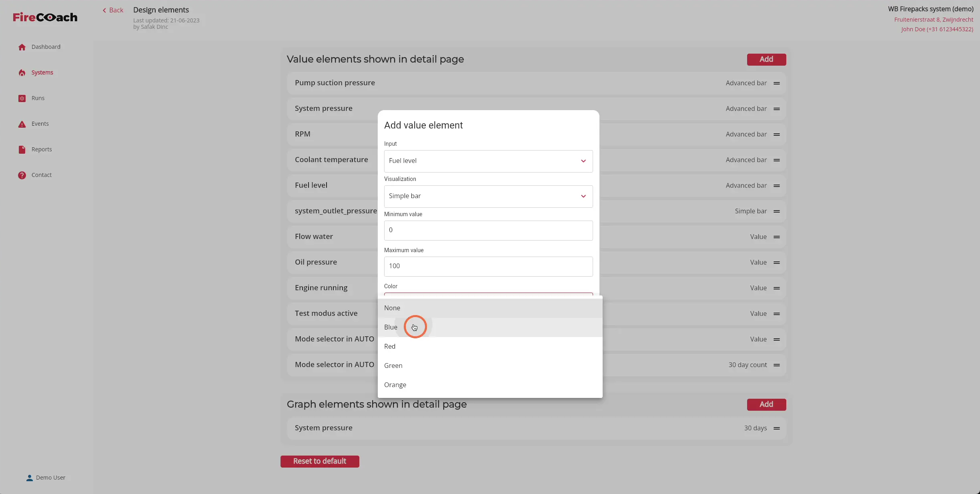
Task: Click John Doe contact phone link
Action: [x=937, y=29]
